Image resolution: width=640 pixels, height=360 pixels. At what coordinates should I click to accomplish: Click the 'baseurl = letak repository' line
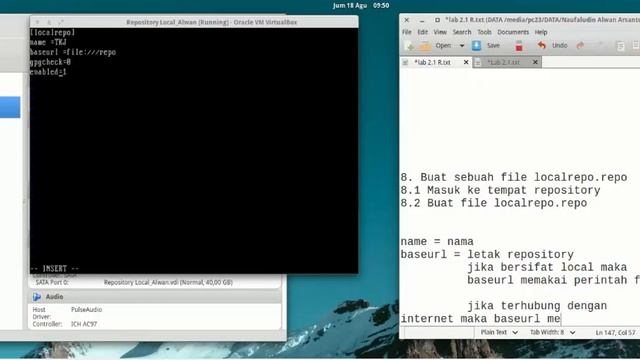(x=487, y=255)
